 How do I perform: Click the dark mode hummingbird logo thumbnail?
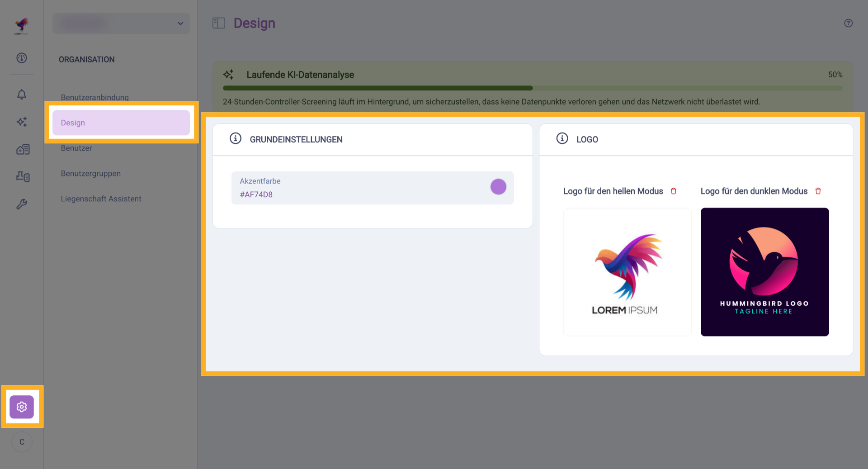764,272
